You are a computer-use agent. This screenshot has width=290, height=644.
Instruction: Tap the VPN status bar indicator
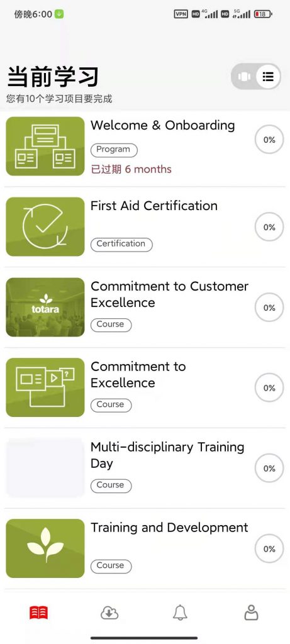pyautogui.click(x=181, y=14)
